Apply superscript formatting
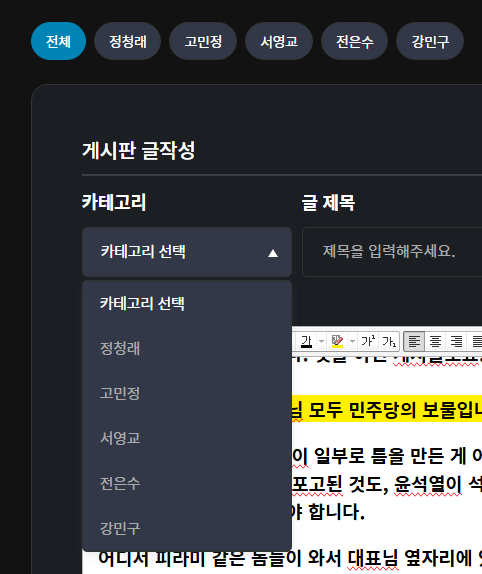482x574 pixels. [368, 342]
